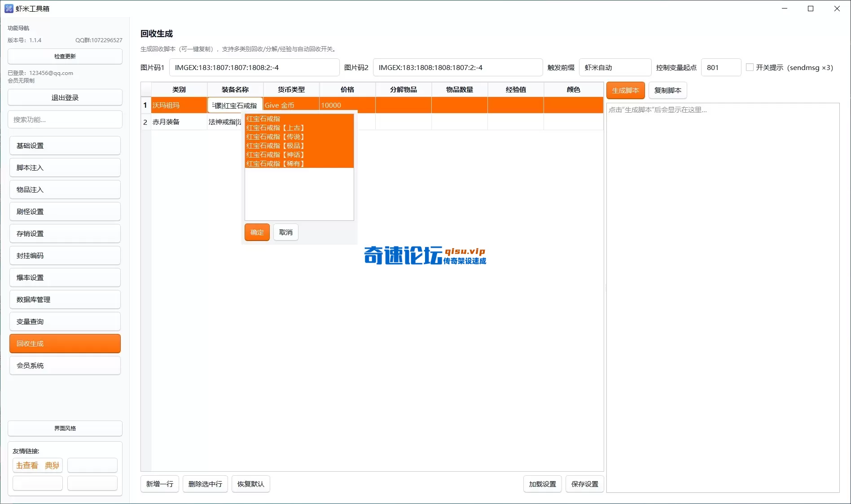Click the 图片码1 input field
The width and height of the screenshot is (851, 504).
tap(254, 68)
